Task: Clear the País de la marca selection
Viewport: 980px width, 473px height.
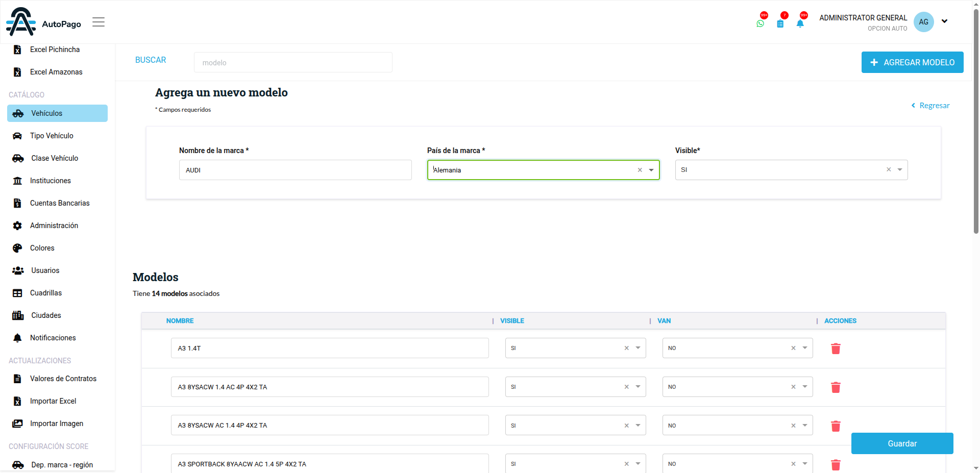Action: point(640,170)
